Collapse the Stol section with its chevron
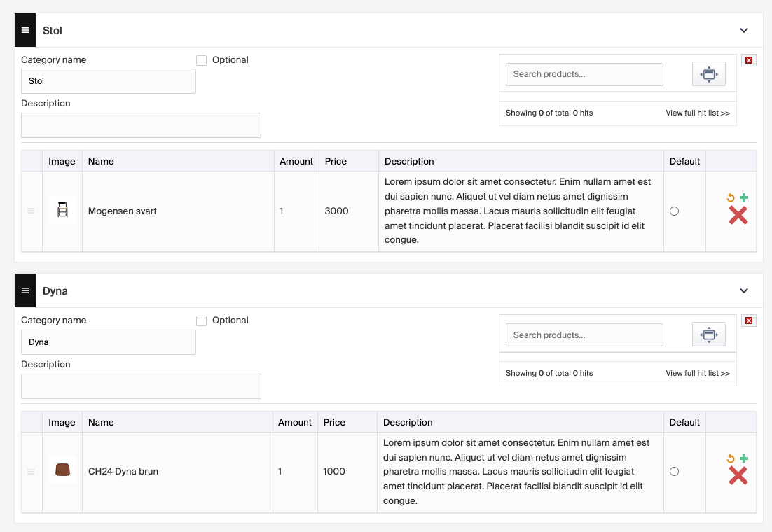Screen dimensions: 772x532 click(x=744, y=30)
